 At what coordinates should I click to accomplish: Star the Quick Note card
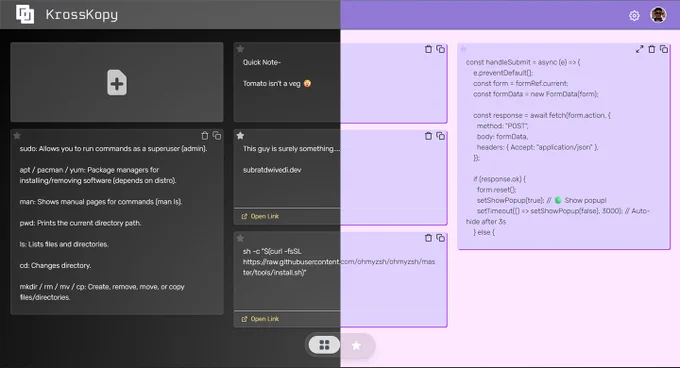point(240,49)
